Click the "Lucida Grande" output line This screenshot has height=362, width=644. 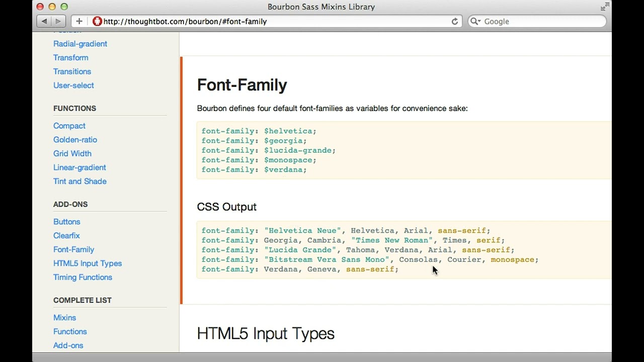(358, 250)
